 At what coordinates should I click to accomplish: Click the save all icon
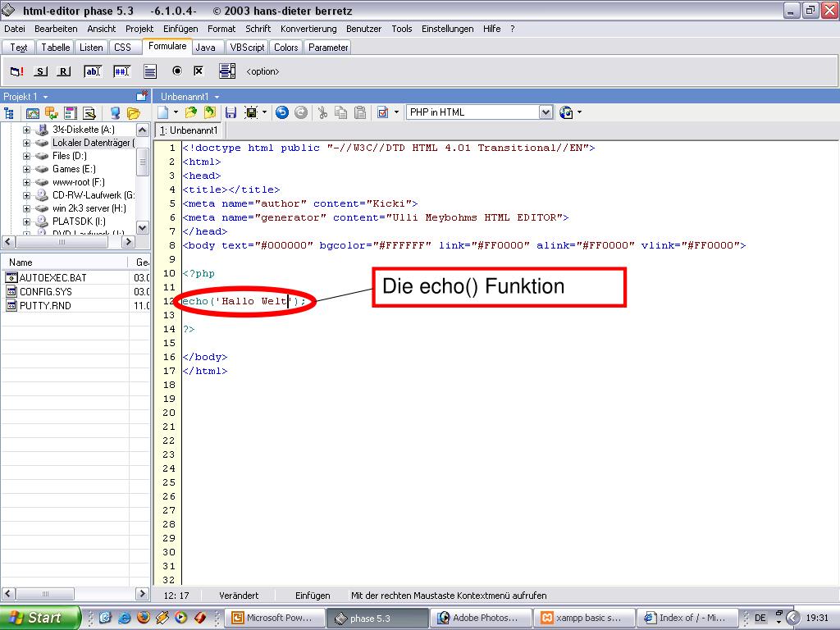coord(251,112)
